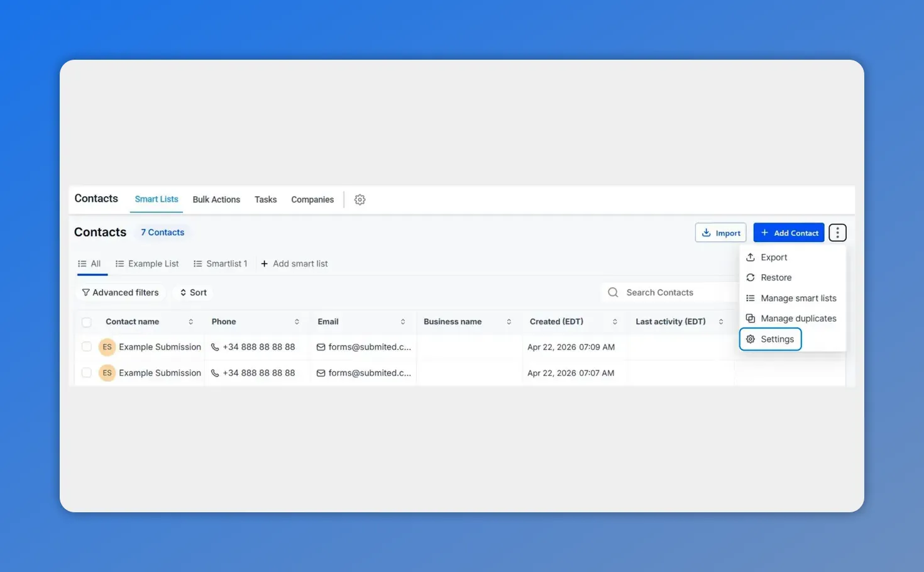The width and height of the screenshot is (924, 572).
Task: Click the three-dot kebab menu icon
Action: click(837, 233)
